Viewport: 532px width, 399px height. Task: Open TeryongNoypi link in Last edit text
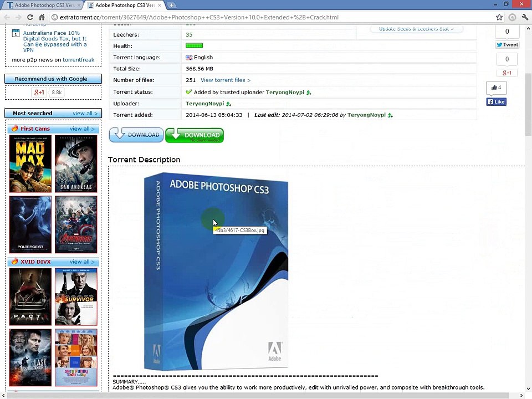366,115
